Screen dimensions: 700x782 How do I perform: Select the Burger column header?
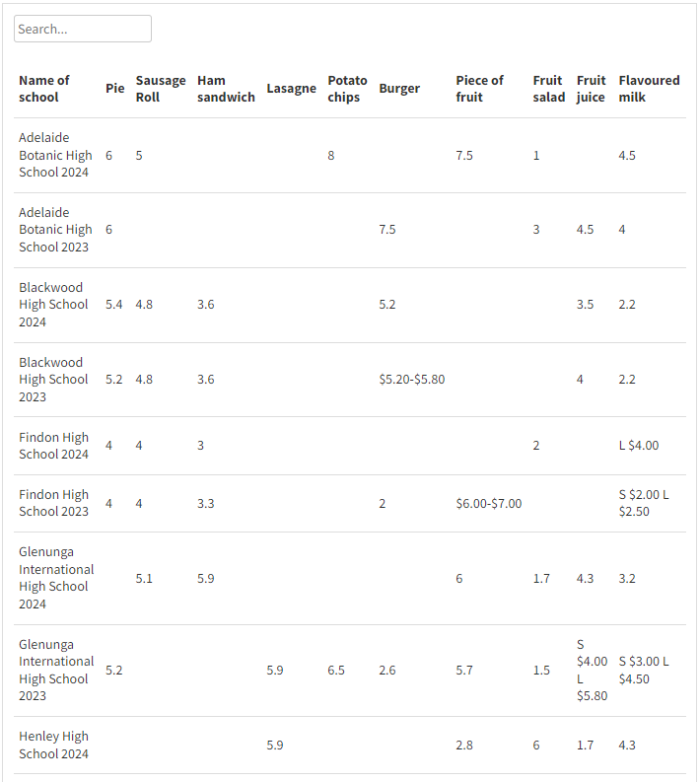click(x=399, y=89)
